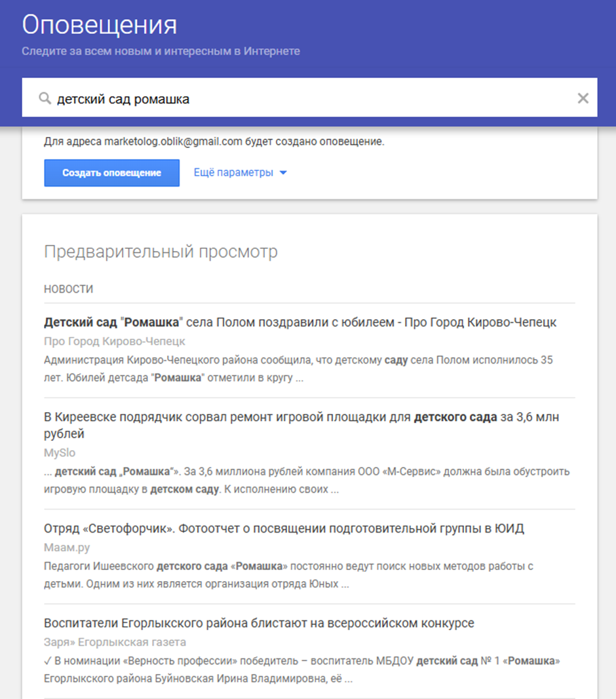Viewport: 616px width, 699px height.
Task: Click the 'Про Город Кирово-Чепецк' source label
Action: tap(115, 341)
